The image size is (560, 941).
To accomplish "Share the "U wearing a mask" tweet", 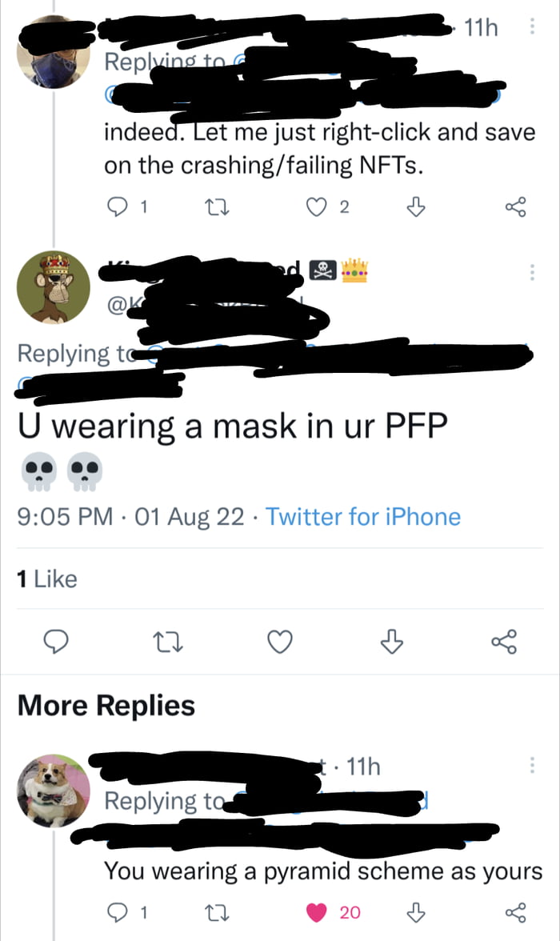I will 503,642.
